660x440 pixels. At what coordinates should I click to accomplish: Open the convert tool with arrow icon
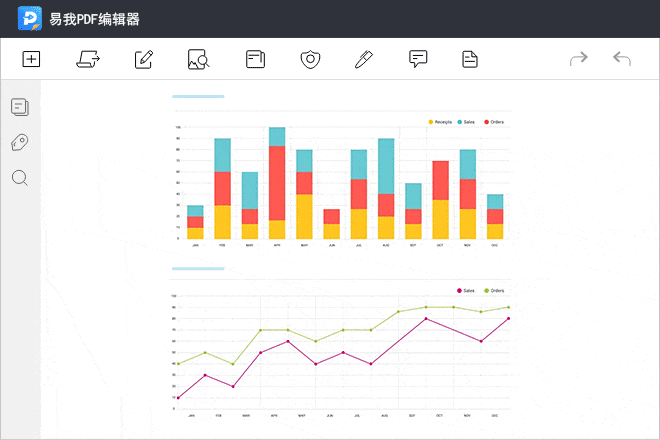click(87, 59)
